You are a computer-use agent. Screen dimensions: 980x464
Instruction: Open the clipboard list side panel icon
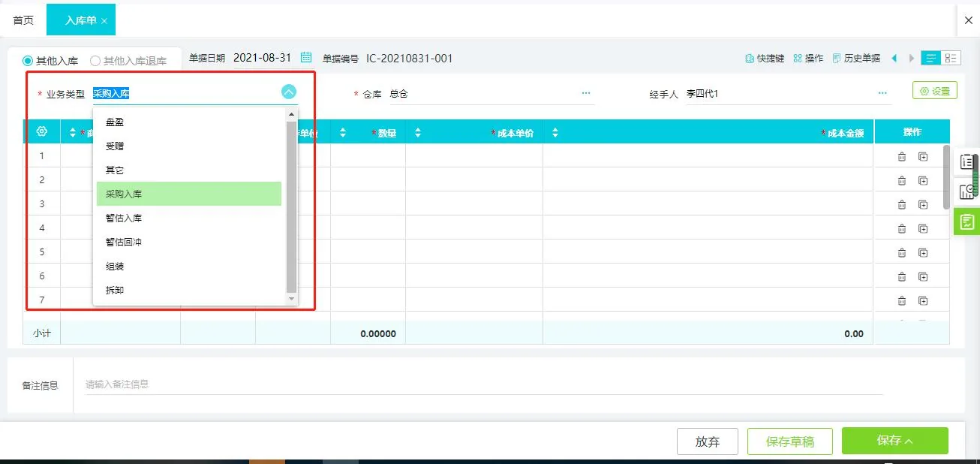tap(967, 162)
